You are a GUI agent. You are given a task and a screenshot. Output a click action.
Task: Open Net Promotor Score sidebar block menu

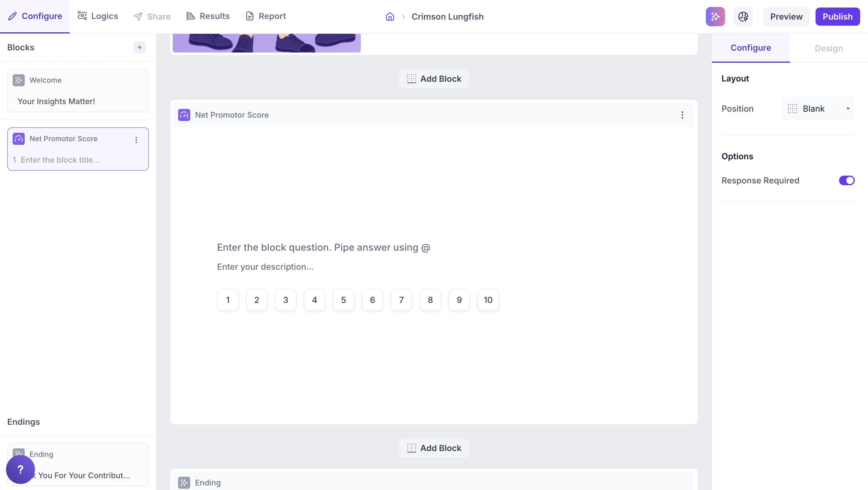[136, 140]
